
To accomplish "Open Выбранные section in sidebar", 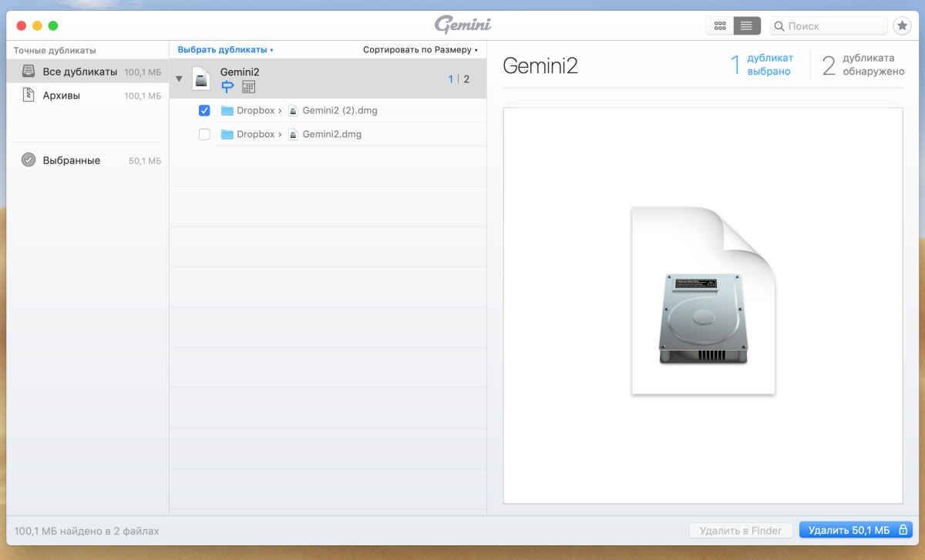I will point(88,160).
